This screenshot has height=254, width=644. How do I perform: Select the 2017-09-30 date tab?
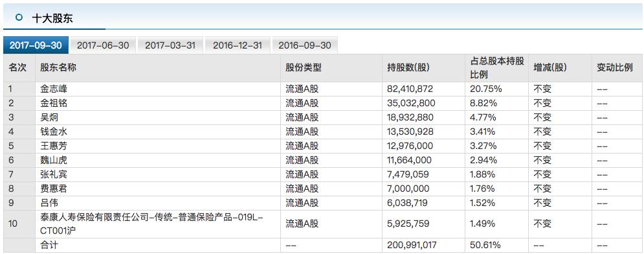36,45
